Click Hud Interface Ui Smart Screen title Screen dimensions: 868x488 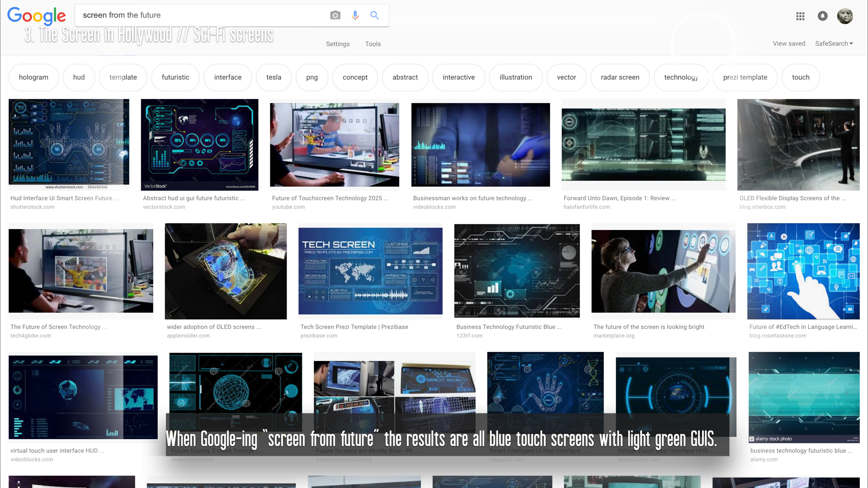pyautogui.click(x=65, y=198)
